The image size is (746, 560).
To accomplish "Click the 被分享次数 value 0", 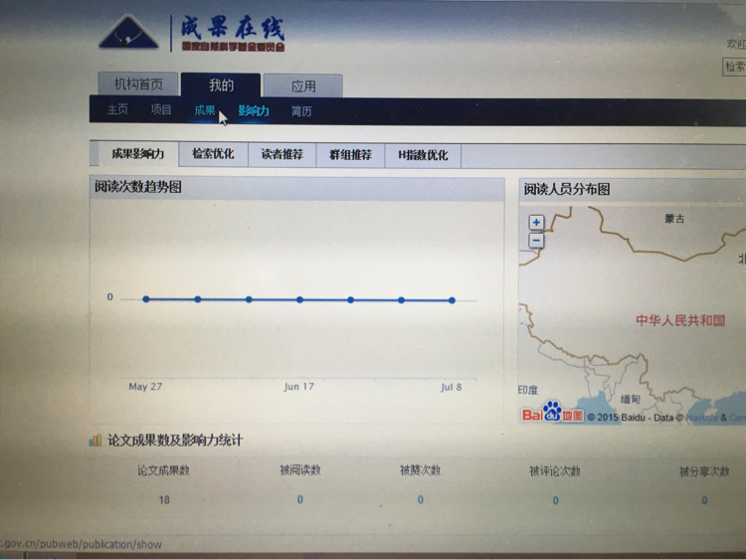I will coord(704,500).
